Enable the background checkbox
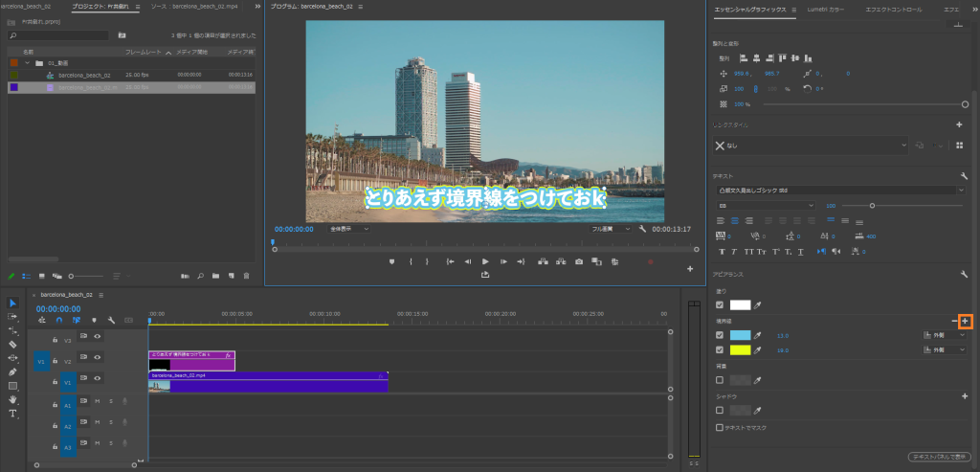This screenshot has height=472, width=980. 720,380
